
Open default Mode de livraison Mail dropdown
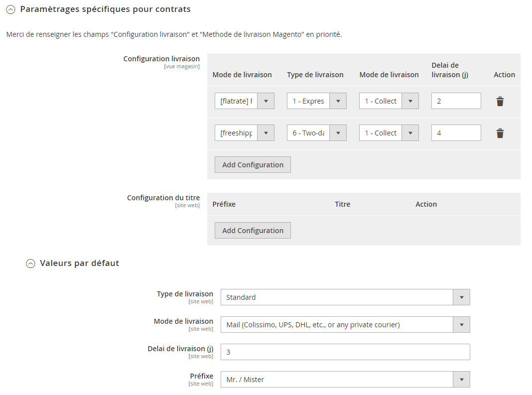345,325
